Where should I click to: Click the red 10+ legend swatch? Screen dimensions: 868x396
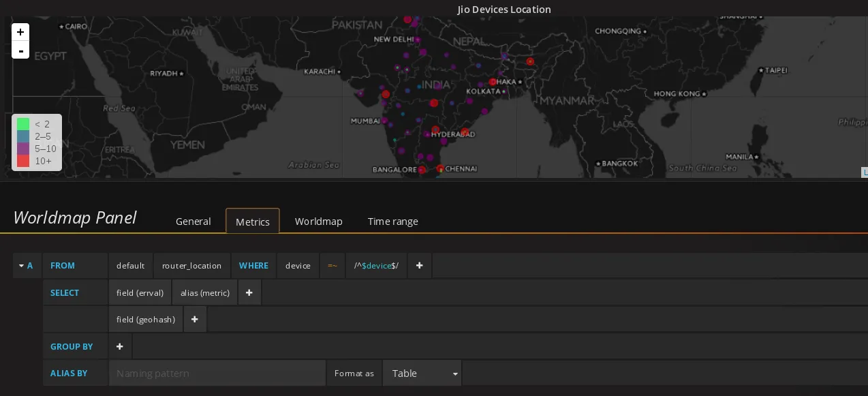[x=23, y=161]
